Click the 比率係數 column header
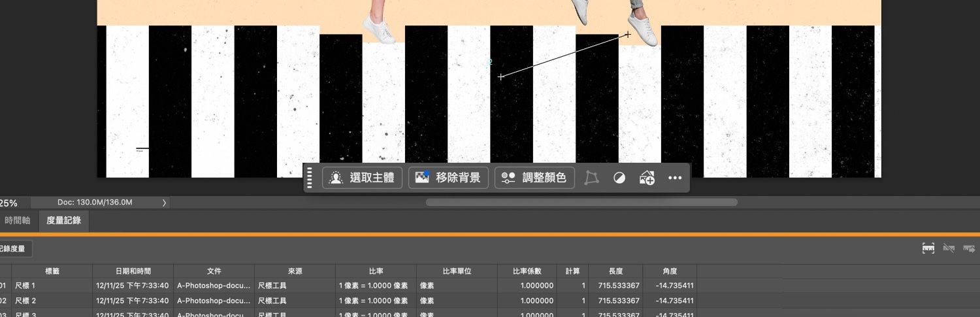Image resolution: width=980 pixels, height=317 pixels. coord(527,271)
